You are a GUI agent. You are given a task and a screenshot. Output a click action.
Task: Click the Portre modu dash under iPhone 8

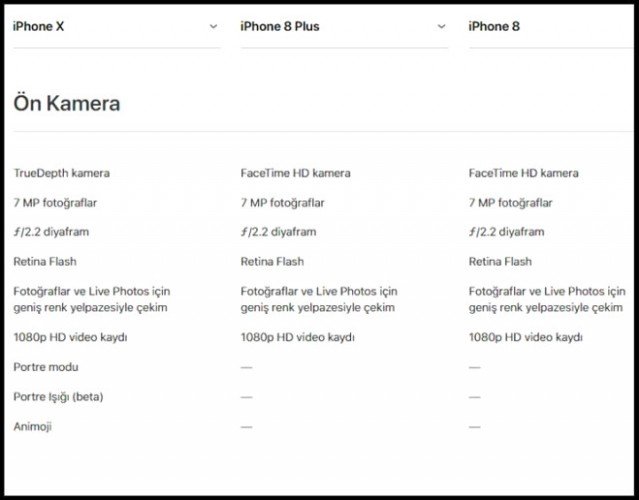point(474,367)
